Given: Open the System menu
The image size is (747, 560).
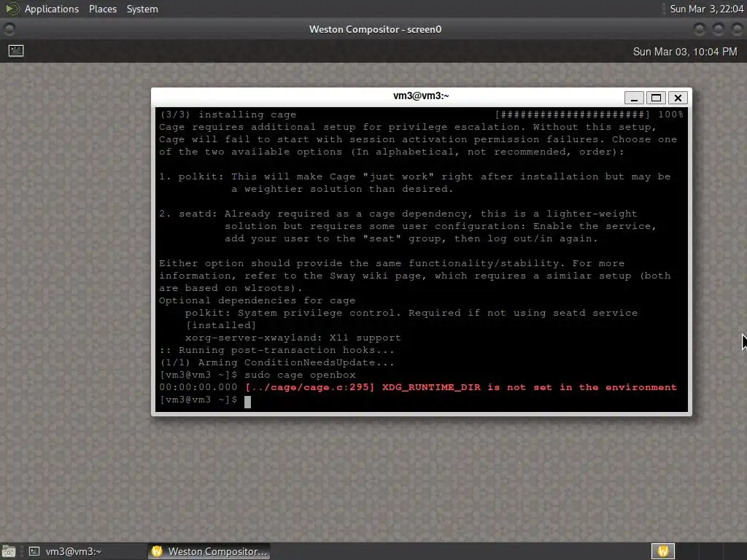Looking at the screenshot, I should tap(142, 9).
